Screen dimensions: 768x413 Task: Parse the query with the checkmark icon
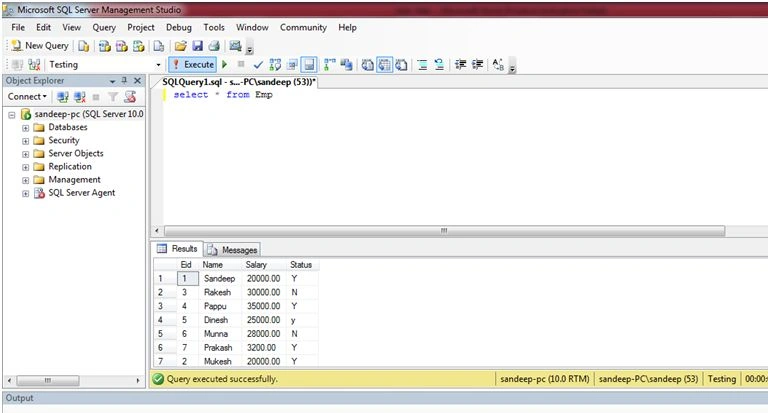[x=258, y=65]
